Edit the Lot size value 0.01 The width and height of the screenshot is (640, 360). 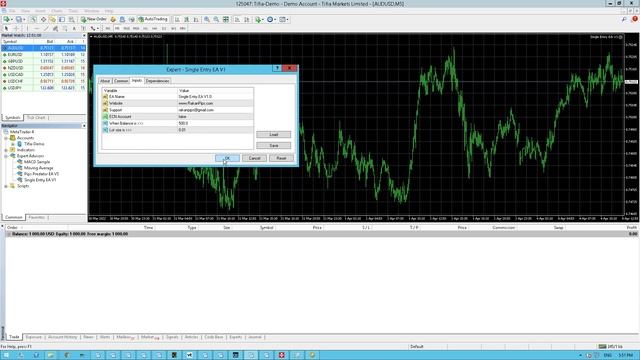[215, 130]
